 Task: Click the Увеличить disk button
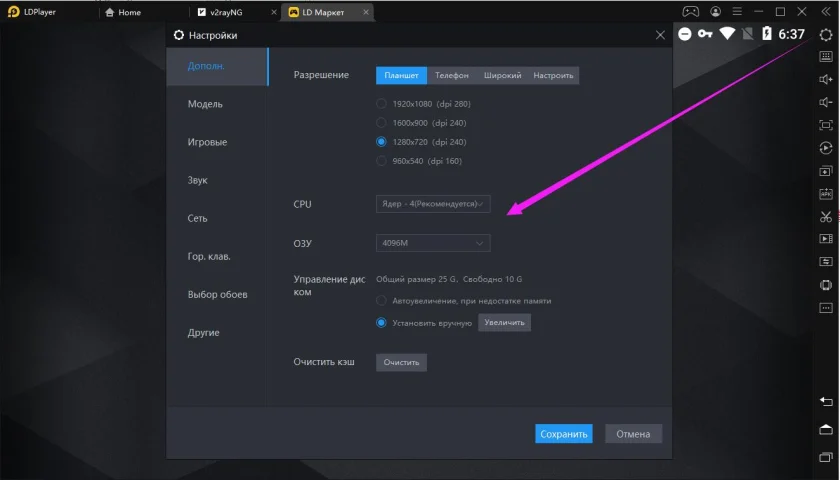[x=504, y=322]
